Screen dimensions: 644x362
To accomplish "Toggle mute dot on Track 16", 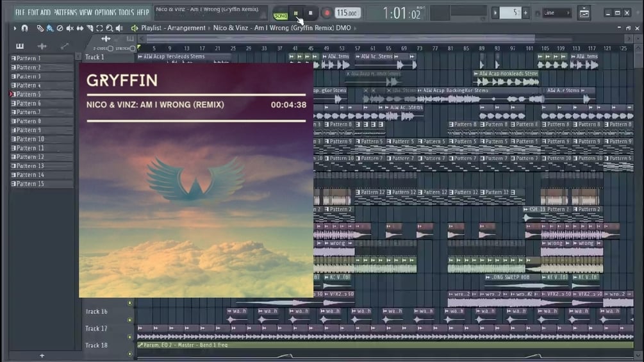I will click(x=130, y=320).
